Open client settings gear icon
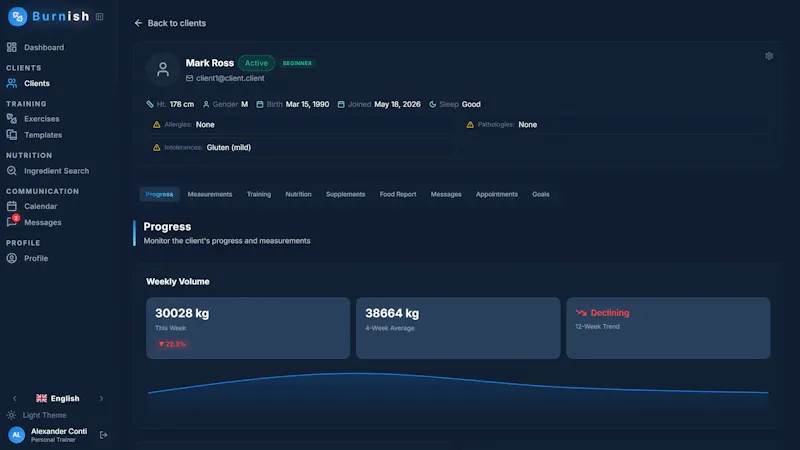 click(769, 56)
